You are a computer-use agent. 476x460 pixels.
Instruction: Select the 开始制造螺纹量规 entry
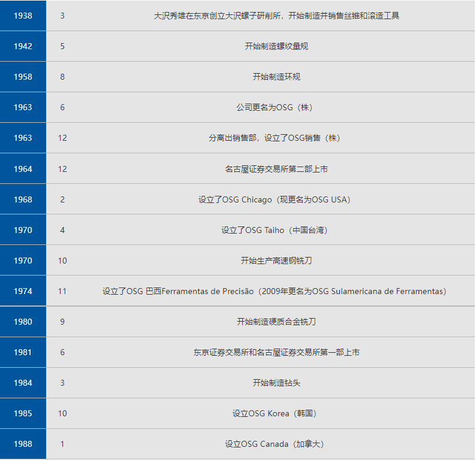click(x=276, y=46)
